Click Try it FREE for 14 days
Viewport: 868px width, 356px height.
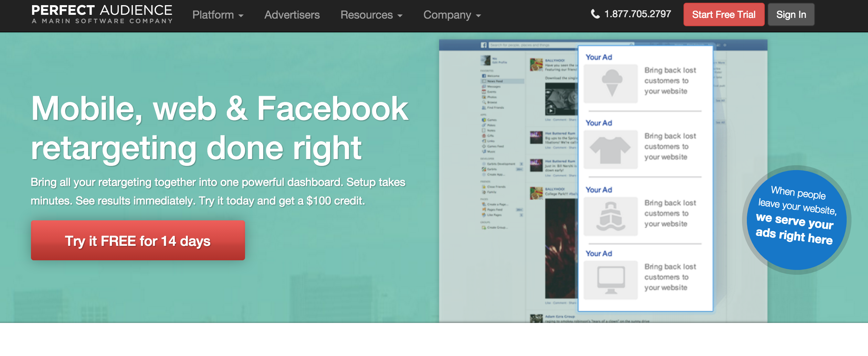pyautogui.click(x=138, y=240)
